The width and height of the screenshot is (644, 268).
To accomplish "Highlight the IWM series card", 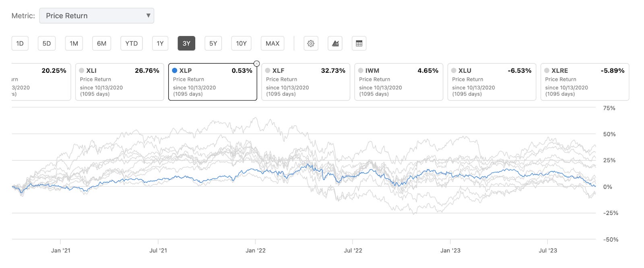I will [x=398, y=82].
